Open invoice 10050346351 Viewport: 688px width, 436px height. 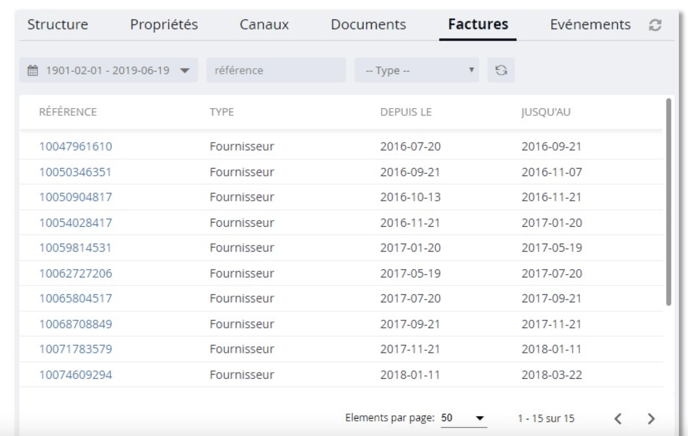pos(75,172)
